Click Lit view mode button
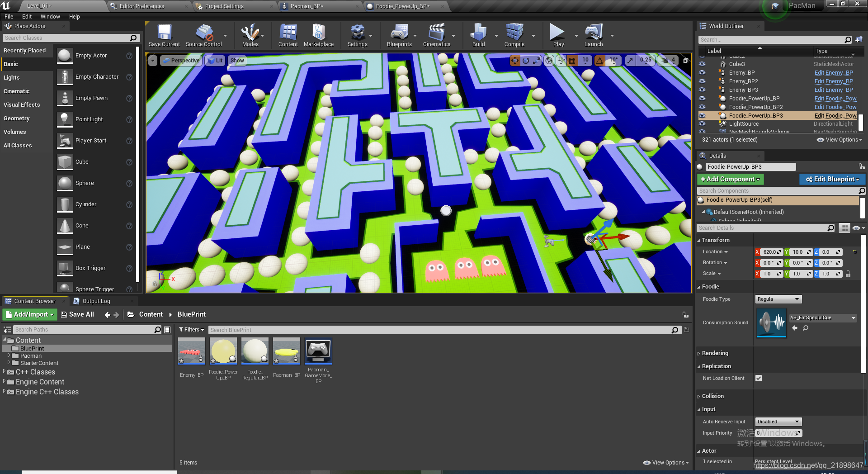 215,60
